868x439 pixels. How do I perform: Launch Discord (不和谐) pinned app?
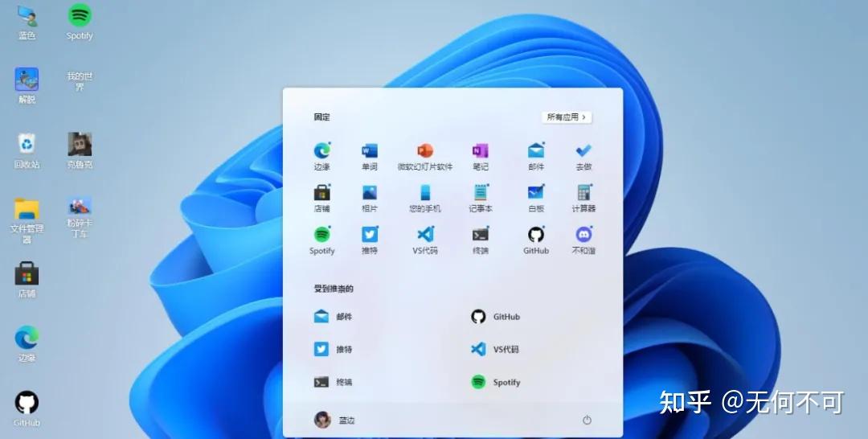pyautogui.click(x=583, y=240)
